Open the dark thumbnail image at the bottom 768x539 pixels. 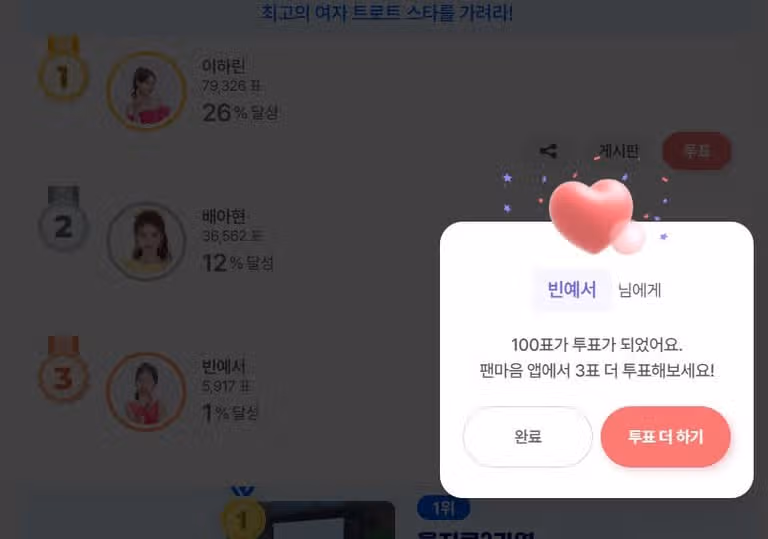(328, 520)
